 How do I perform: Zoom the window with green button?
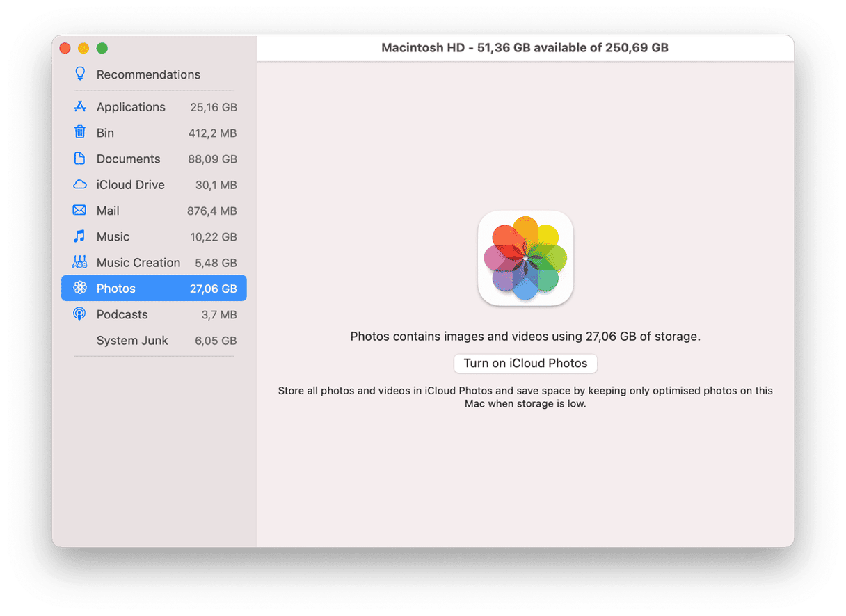point(102,48)
